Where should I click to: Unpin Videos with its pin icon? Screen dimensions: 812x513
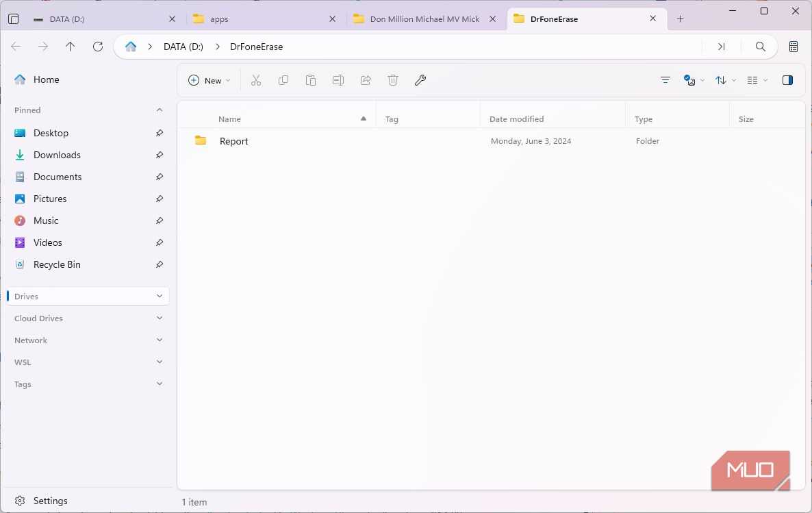tap(160, 242)
